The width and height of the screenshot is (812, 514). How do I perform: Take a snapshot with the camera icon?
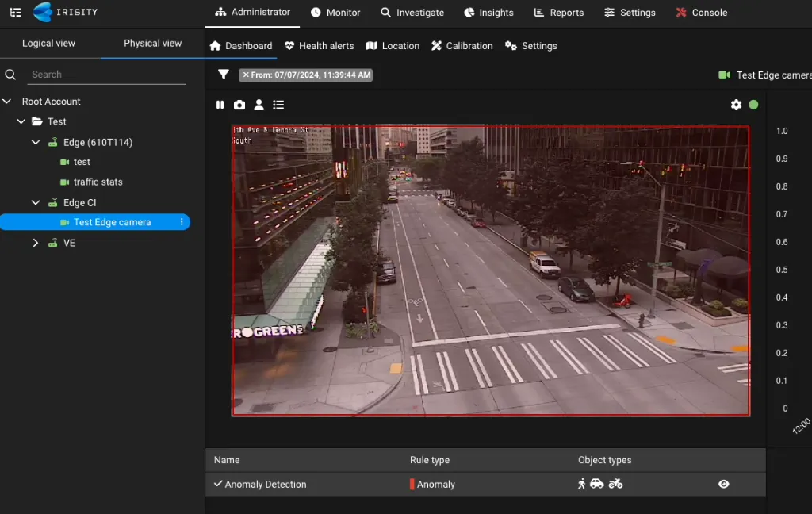[239, 105]
